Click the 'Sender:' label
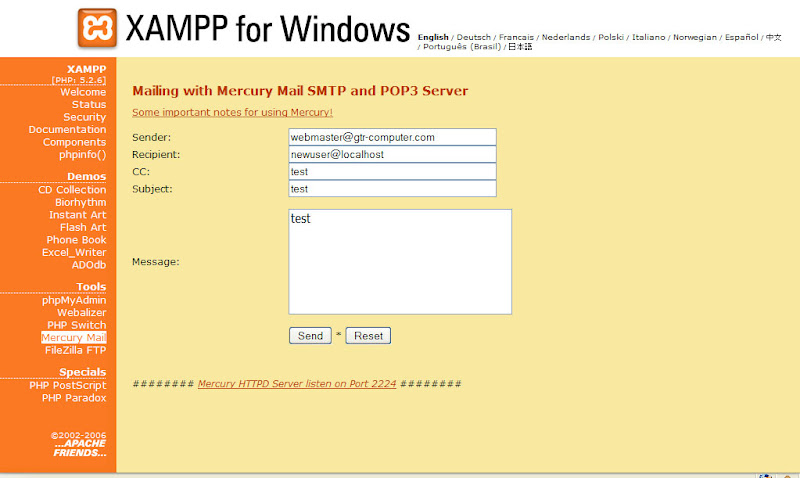The image size is (800, 478). click(152, 137)
